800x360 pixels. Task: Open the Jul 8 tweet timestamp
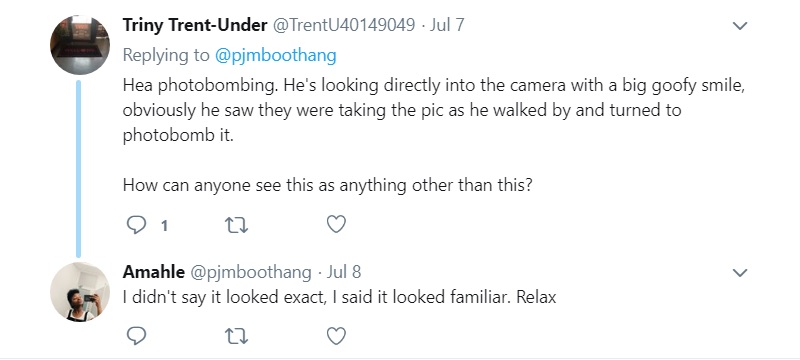tap(344, 272)
